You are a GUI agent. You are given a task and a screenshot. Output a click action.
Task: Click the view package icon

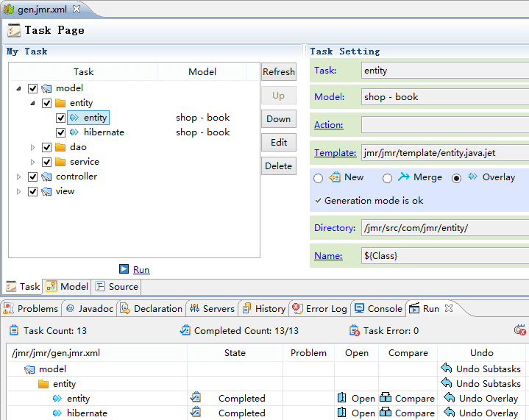46,192
